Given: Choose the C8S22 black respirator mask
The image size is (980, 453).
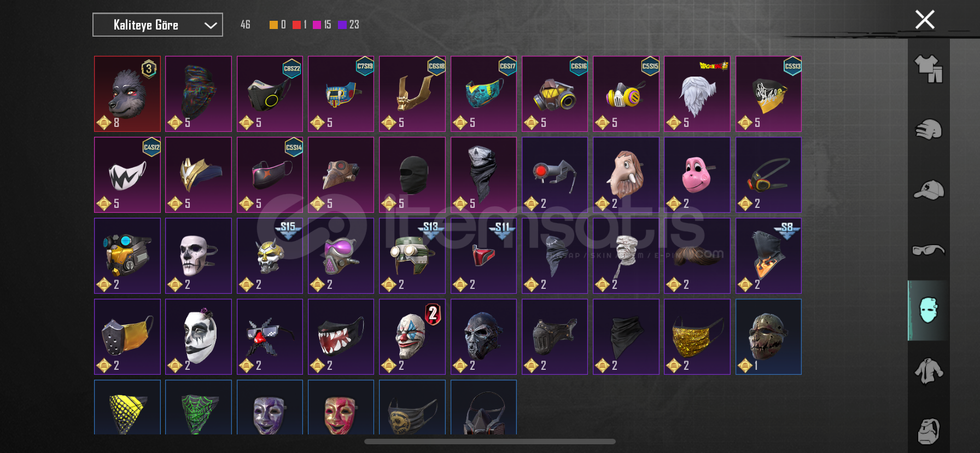Looking at the screenshot, I should [x=270, y=94].
